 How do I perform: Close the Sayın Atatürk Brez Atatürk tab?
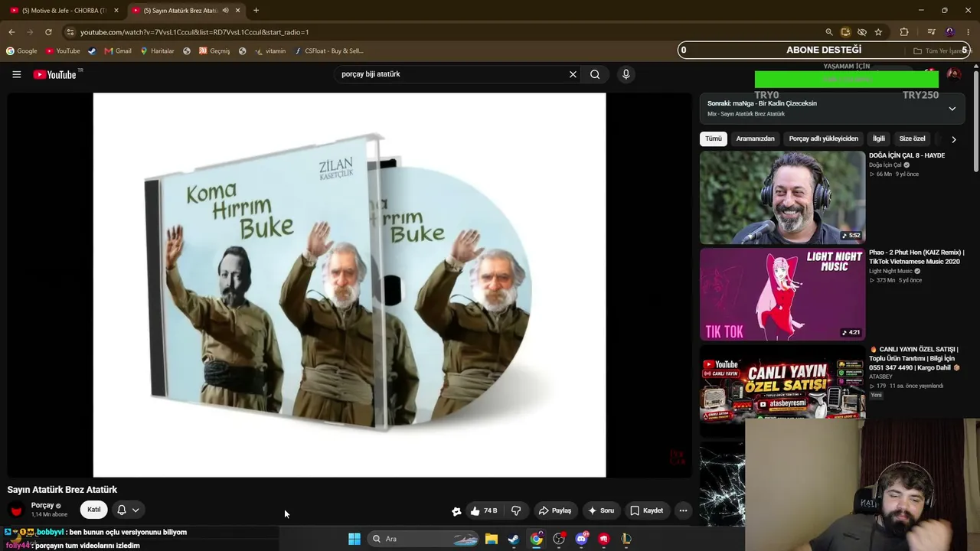coord(237,11)
